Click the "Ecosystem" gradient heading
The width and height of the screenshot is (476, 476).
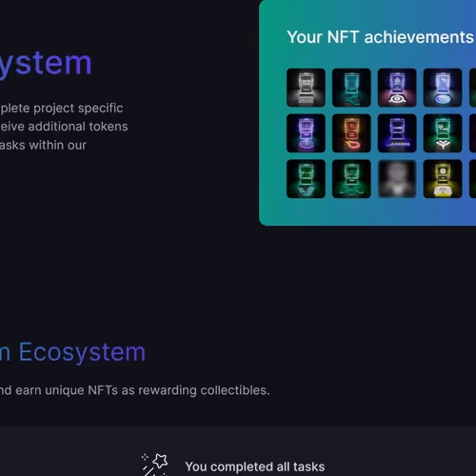coord(82,353)
